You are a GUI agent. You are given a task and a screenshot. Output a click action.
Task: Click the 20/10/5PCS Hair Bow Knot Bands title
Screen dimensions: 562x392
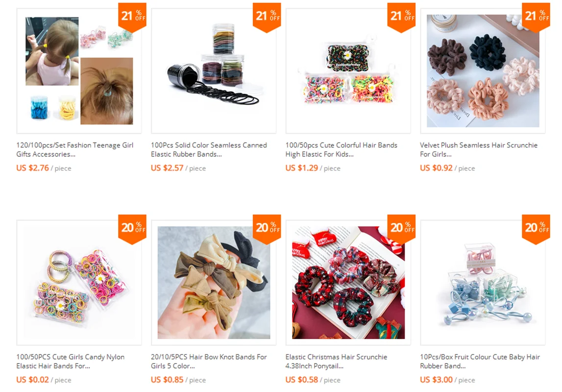(209, 362)
